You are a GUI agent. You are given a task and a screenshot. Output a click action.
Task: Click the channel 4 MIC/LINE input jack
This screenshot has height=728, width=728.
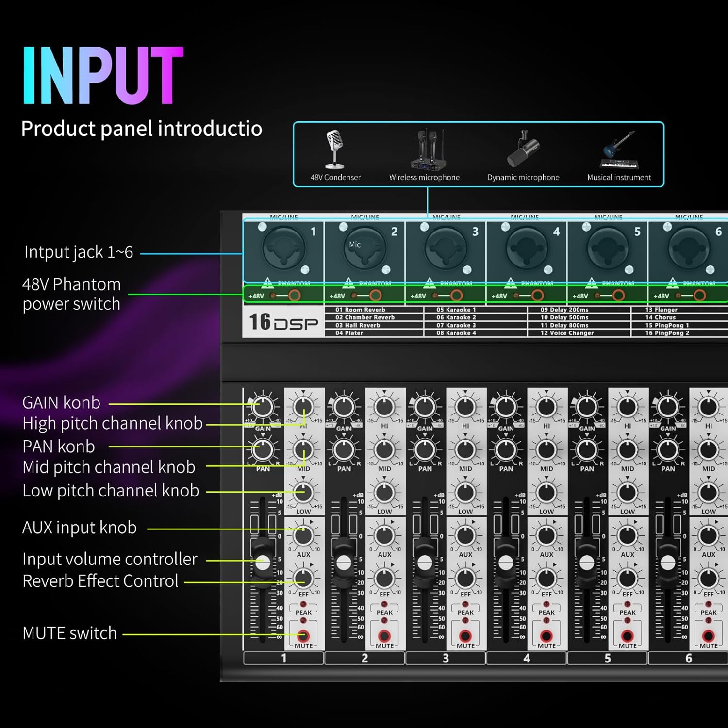[x=527, y=249]
